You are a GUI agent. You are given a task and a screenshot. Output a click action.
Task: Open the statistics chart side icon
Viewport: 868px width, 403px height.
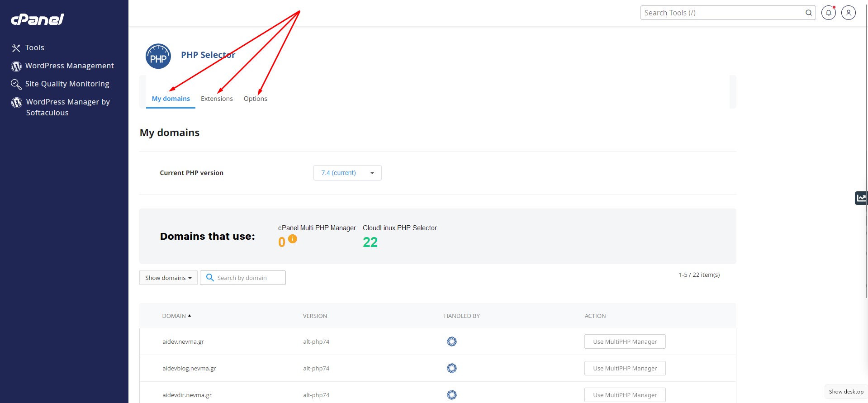click(x=861, y=198)
